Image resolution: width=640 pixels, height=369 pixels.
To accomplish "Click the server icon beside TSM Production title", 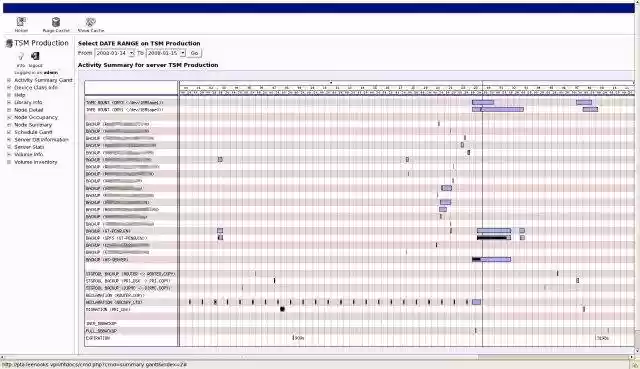I will click(x=9, y=43).
